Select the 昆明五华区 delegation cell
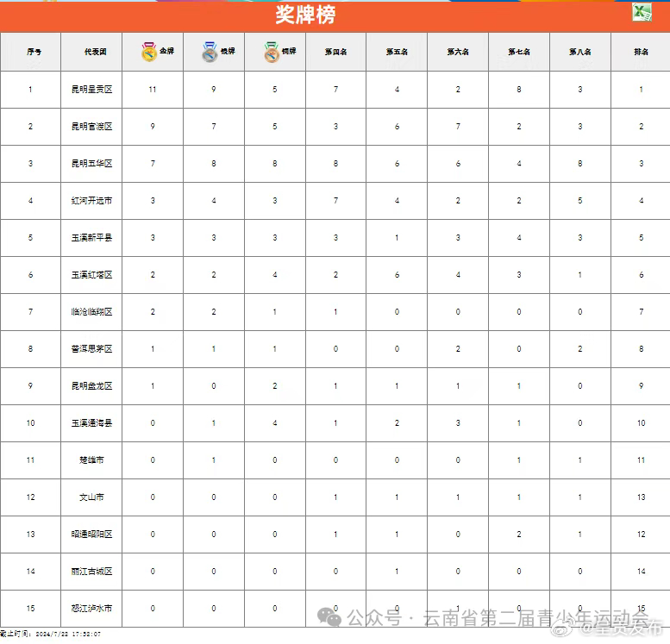Screen dimensions: 670x644 tap(91, 164)
